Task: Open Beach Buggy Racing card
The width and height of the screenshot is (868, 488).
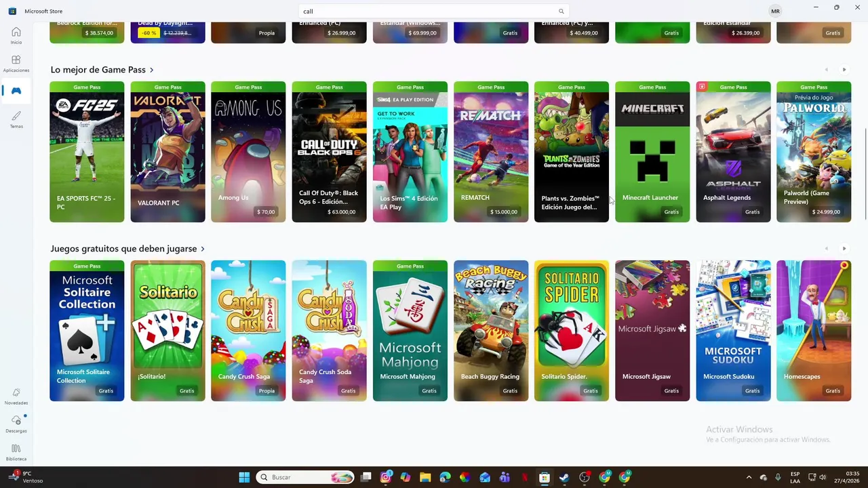Action: 491,331
